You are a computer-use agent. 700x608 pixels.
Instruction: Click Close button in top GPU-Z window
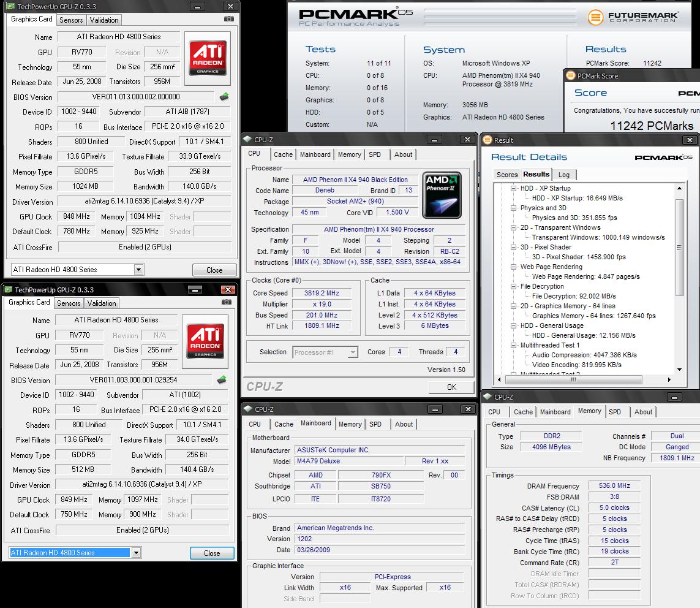coord(214,270)
